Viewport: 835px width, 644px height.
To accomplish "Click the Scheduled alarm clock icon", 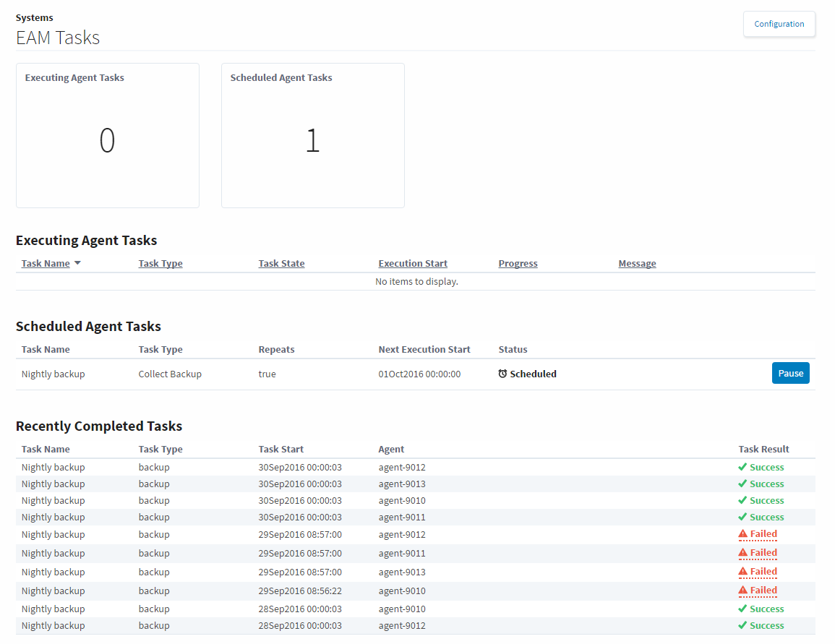I will click(x=502, y=374).
